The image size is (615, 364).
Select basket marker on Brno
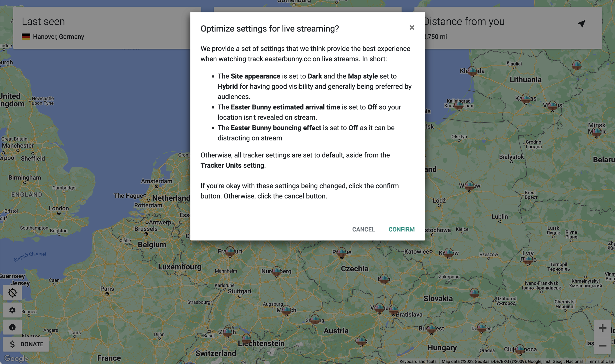[384, 279]
